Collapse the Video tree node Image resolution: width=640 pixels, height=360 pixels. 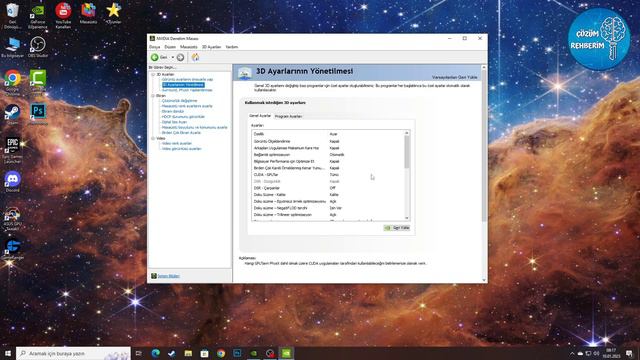(x=153, y=138)
